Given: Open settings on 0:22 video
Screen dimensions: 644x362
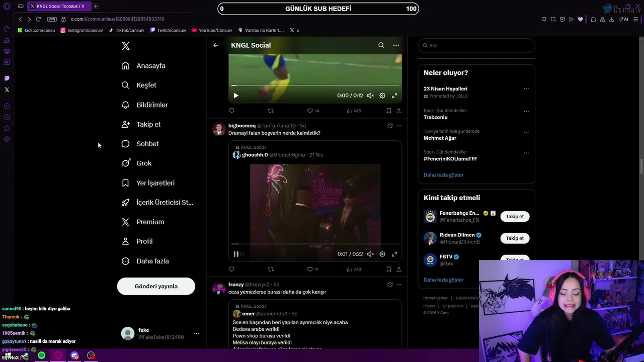Looking at the screenshot, I should click(382, 254).
